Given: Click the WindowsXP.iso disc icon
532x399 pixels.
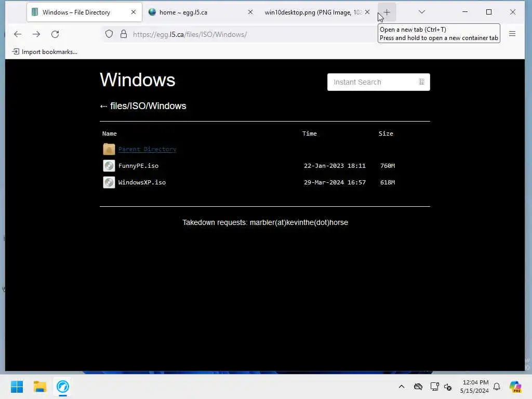Looking at the screenshot, I should point(109,182).
